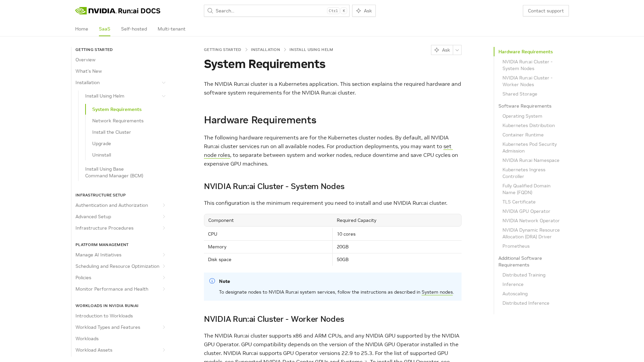644x362 pixels.
Task: Collapse the Installation section chevron
Action: [x=164, y=83]
